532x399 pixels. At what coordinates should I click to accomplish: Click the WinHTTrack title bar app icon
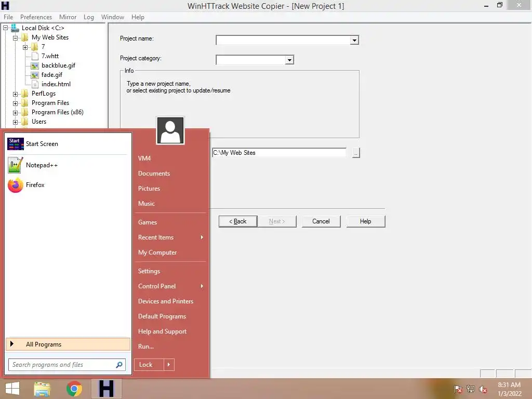click(x=5, y=5)
